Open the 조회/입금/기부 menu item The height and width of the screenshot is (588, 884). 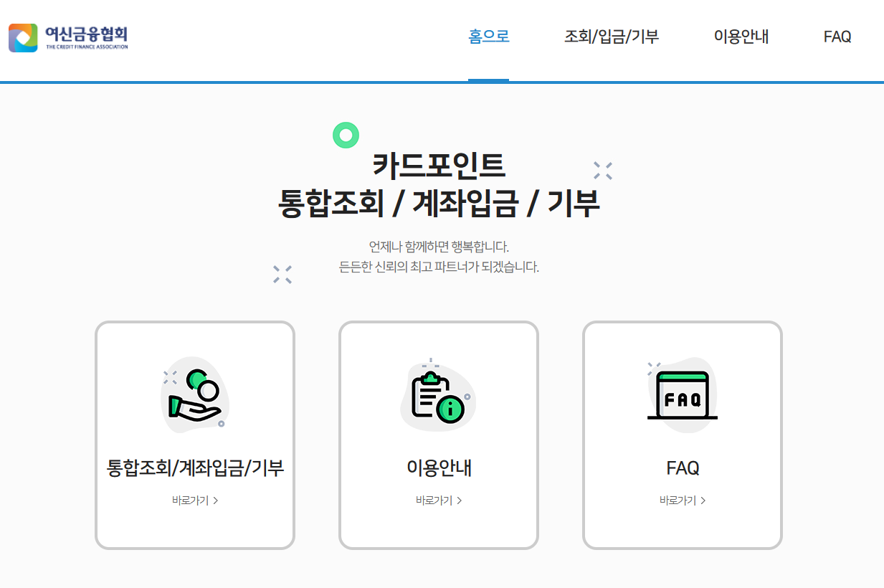[612, 37]
